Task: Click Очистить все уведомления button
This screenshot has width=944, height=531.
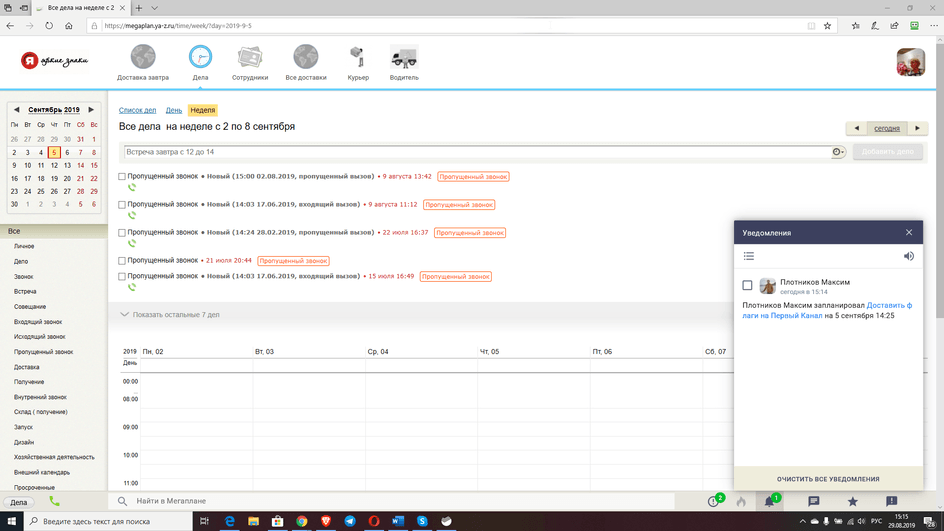Action: tap(828, 479)
